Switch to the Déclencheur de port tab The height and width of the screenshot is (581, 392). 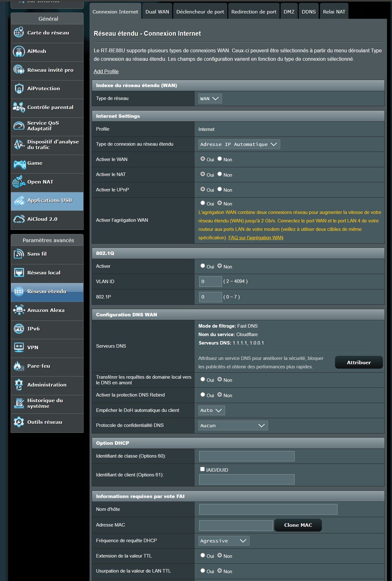(x=200, y=12)
